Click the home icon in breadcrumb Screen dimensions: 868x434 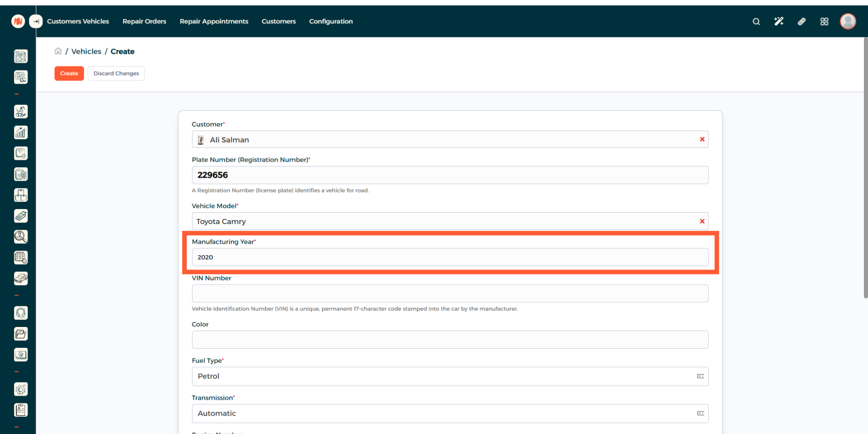[58, 51]
